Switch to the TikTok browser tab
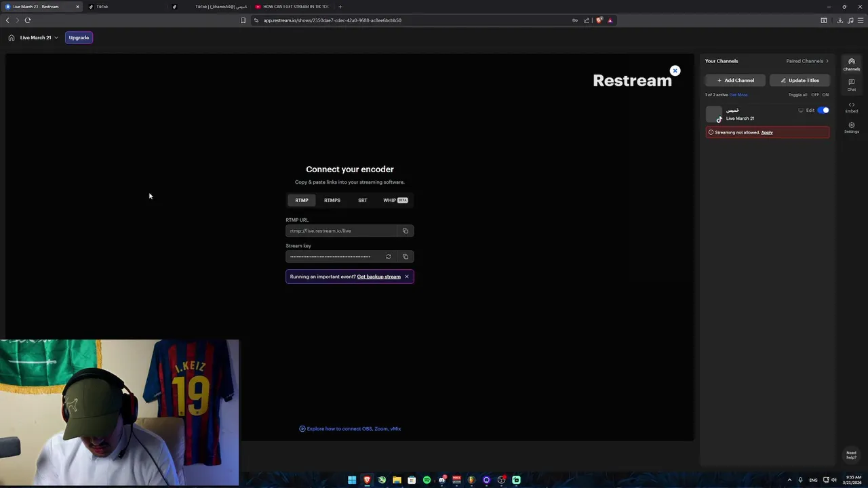This screenshot has height=488, width=868. 125,7
